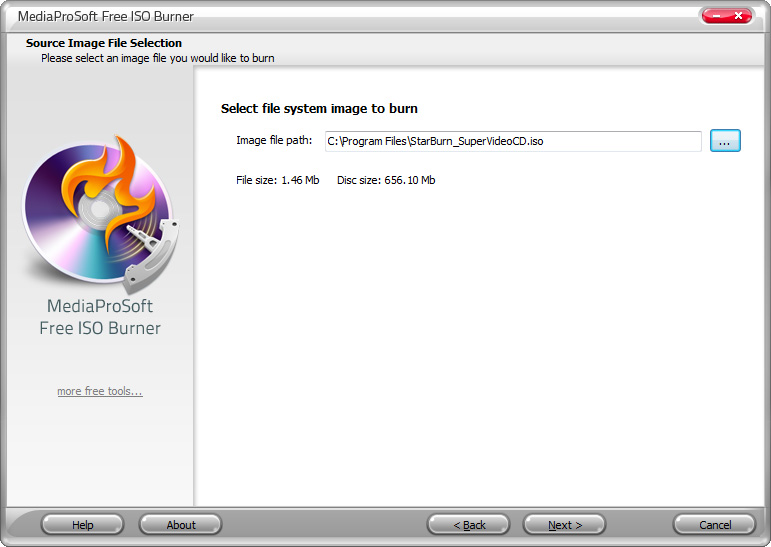The image size is (771, 547).
Task: Click the "Free ISO Burner" sidebar caption
Action: (100, 328)
